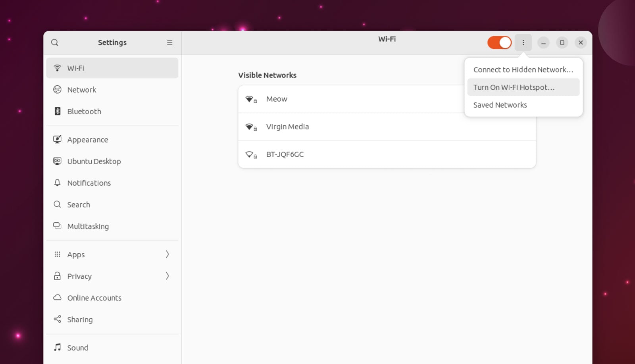Open Sharing label in the sidebar
The width and height of the screenshot is (635, 364).
(x=80, y=320)
